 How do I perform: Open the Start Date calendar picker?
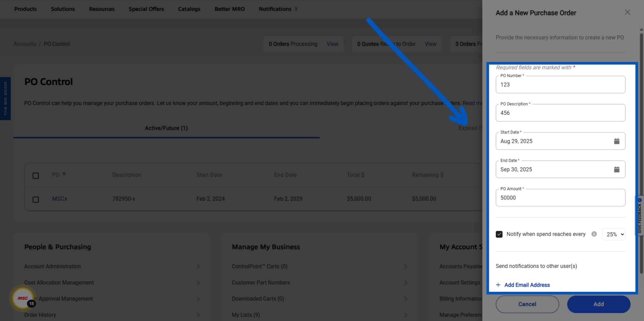pos(617,141)
